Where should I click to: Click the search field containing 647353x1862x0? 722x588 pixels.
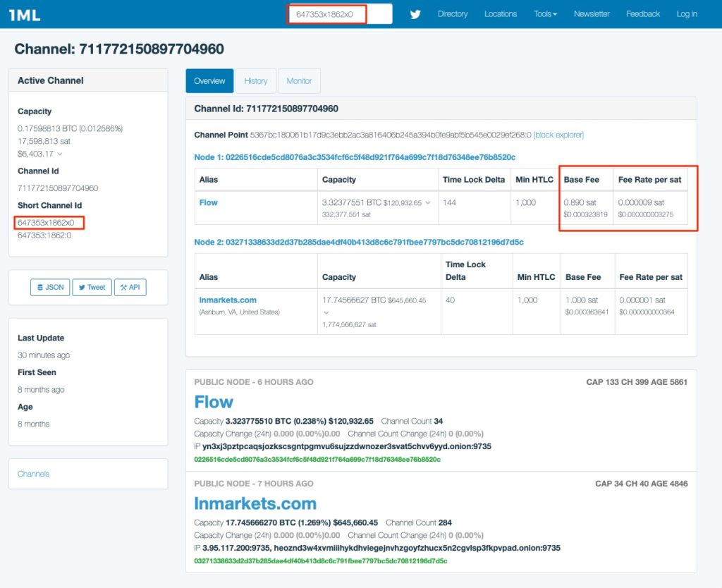coord(339,14)
